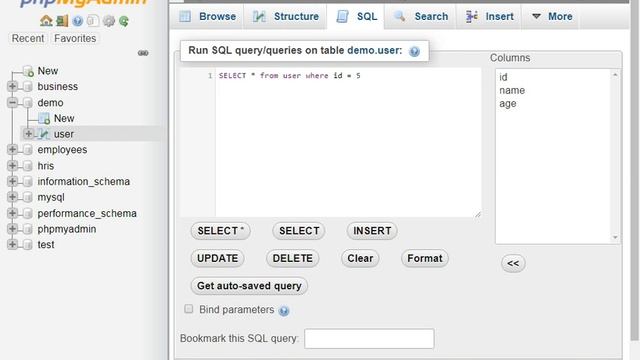
Task: Open phpMyAdmin documentation help icon
Action: click(x=78, y=21)
